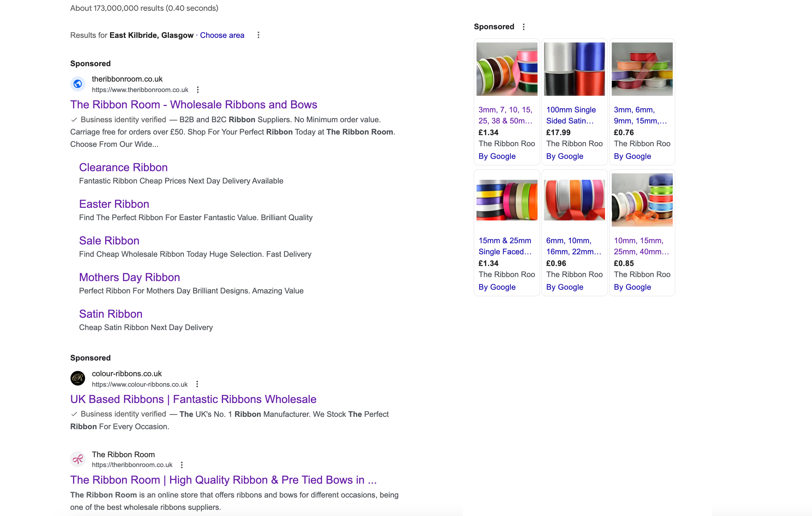
Task: Click the £0.76 ribbon product thumbnail image
Action: click(x=642, y=68)
